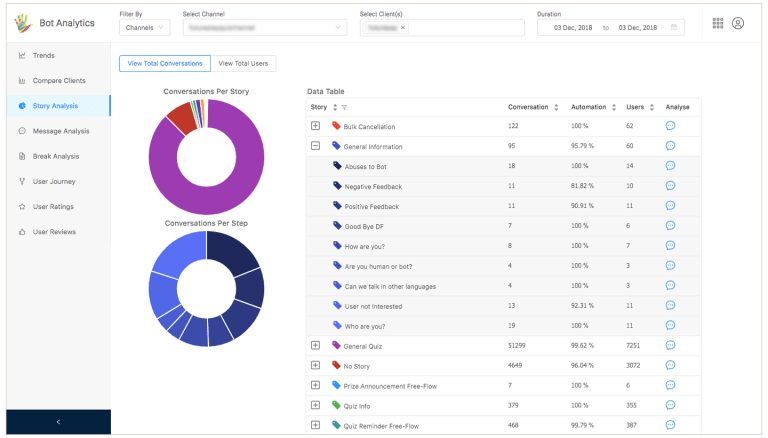Collapse the sidebar with the bottom chevron
The height and width of the screenshot is (438, 768).
pos(58,422)
